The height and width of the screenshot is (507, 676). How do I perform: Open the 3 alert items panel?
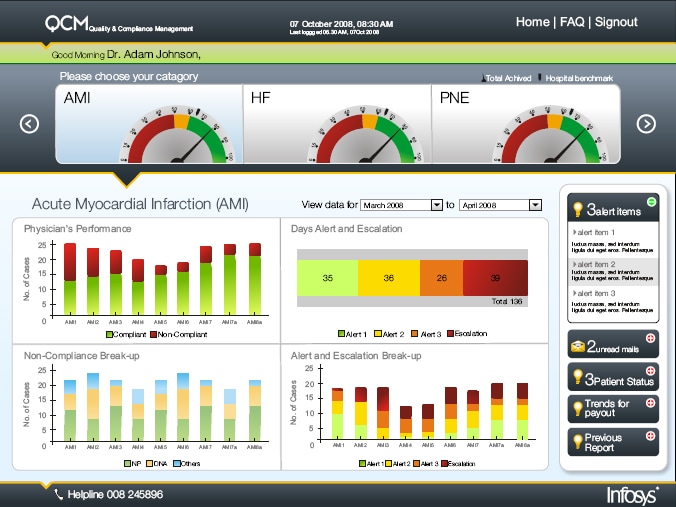coord(613,208)
